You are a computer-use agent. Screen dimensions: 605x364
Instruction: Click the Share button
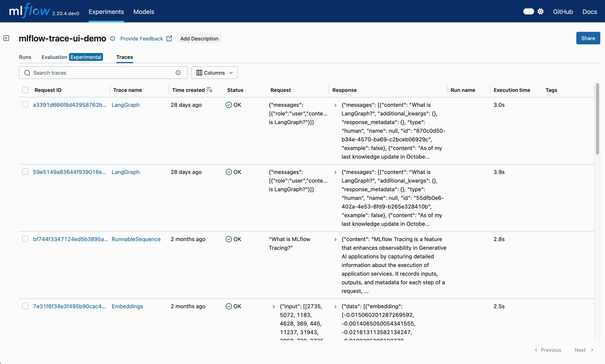588,38
